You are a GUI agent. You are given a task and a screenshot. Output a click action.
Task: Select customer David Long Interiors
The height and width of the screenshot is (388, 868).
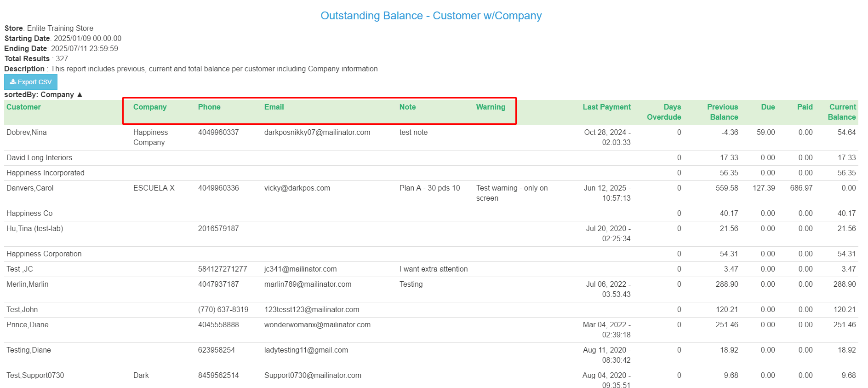[40, 157]
